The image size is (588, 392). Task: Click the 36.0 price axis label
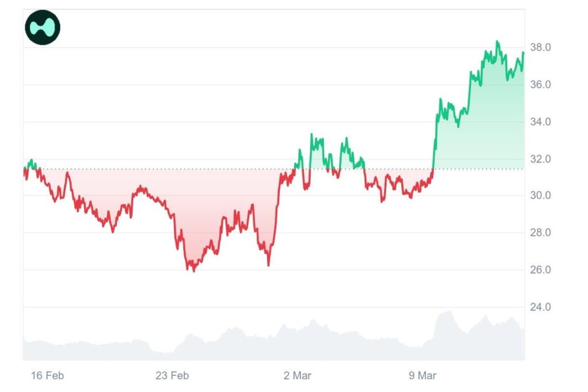(x=540, y=84)
